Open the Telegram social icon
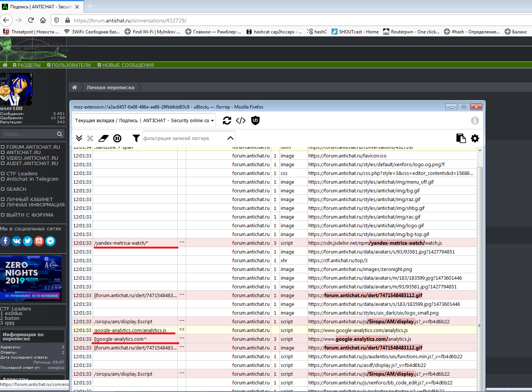The image size is (532, 392). coord(51,241)
